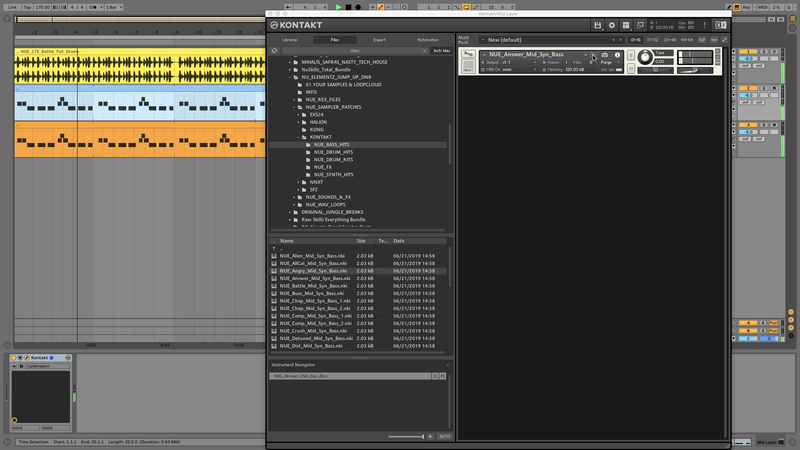This screenshot has height=450, width=800.
Task: Click the rack resize/expand icon
Action: coord(724,40)
